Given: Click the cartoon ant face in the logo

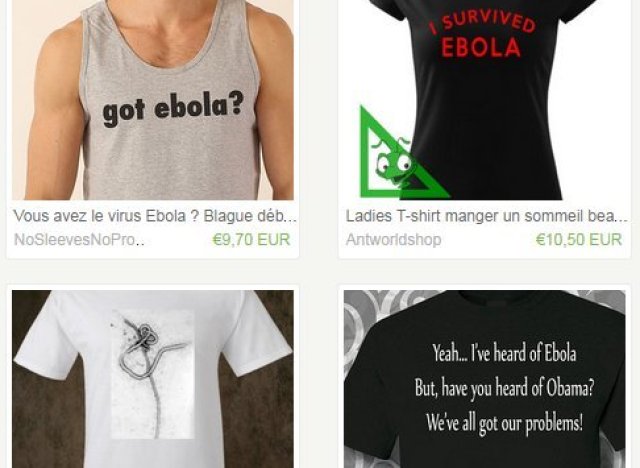Looking at the screenshot, I should (x=395, y=163).
